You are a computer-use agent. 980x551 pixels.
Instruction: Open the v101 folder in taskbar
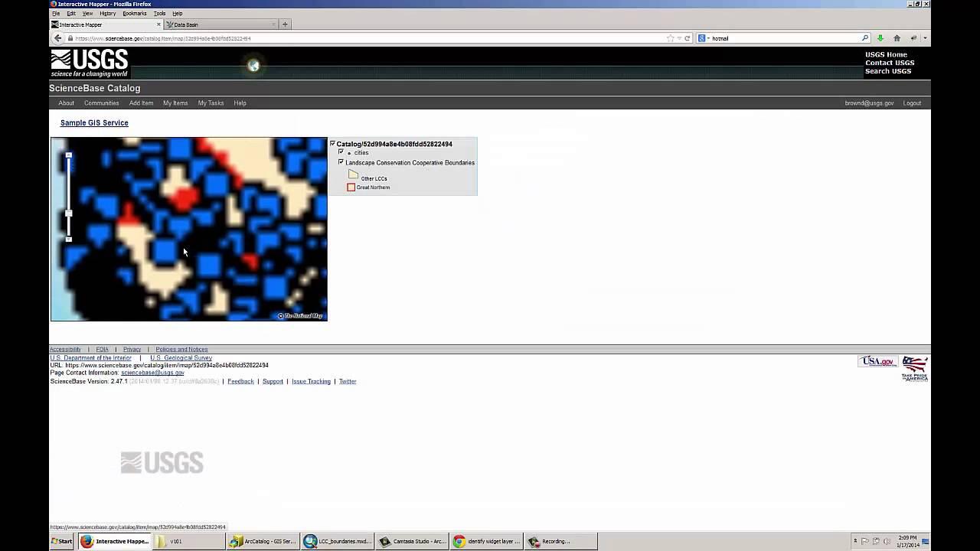188,541
